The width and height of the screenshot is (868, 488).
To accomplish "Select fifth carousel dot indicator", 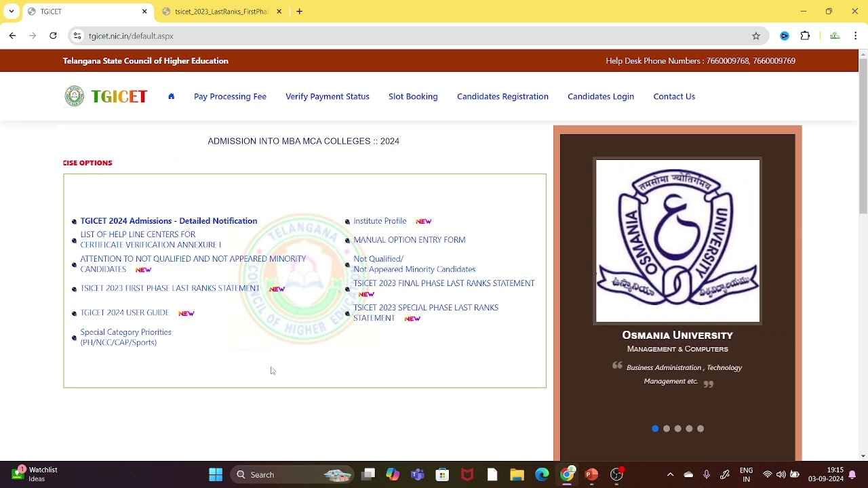I will 701,428.
